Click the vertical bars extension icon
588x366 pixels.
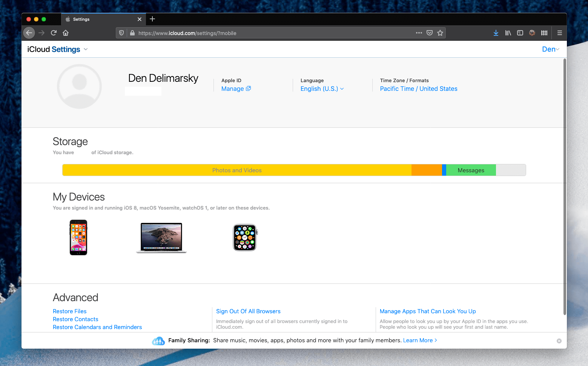click(x=544, y=33)
